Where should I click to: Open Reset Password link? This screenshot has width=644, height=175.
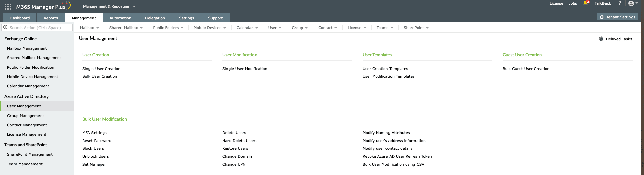(97, 141)
